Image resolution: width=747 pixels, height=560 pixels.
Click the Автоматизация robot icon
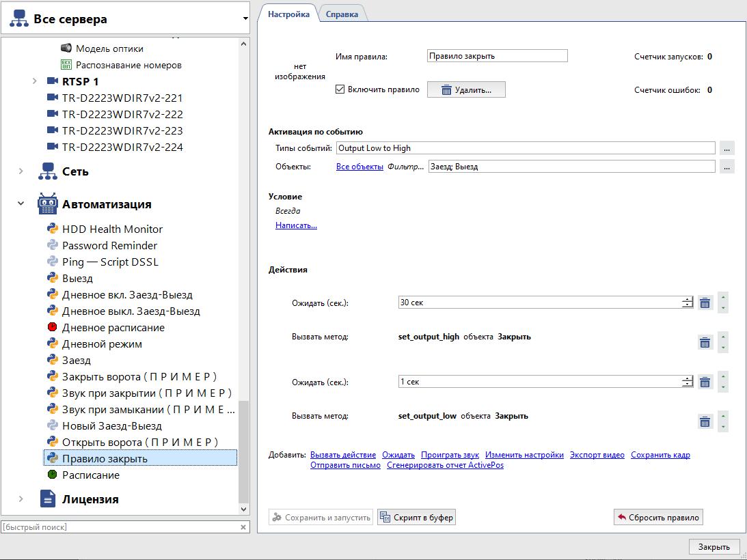pyautogui.click(x=48, y=204)
